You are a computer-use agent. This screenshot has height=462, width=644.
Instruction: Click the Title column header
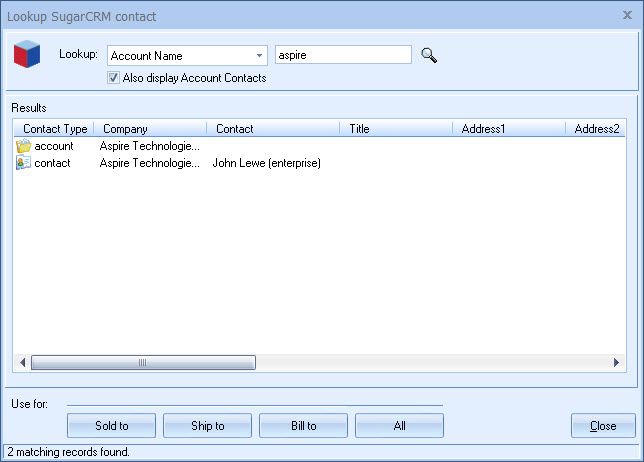pos(395,129)
